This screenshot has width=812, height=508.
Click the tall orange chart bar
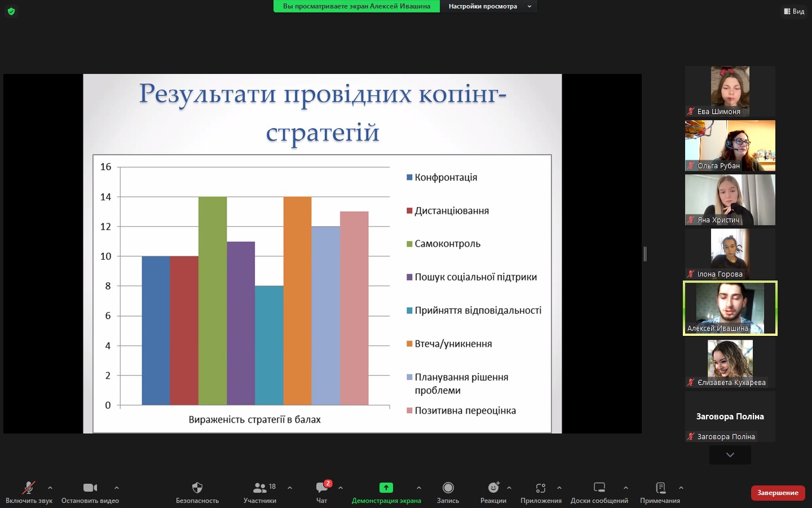297,301
